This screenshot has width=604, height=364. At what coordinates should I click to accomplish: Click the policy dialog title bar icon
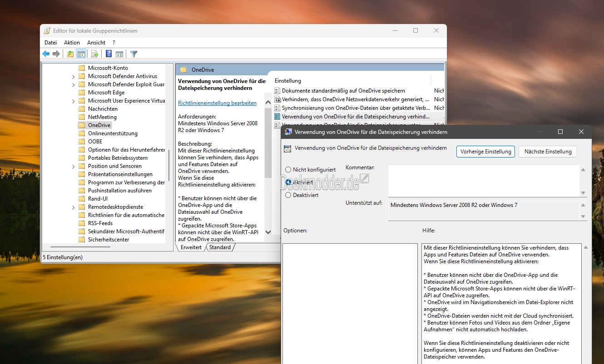[x=288, y=132]
